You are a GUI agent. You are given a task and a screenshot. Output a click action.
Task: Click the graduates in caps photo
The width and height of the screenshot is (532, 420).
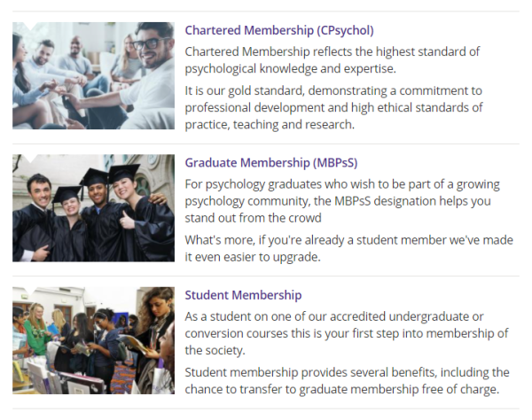click(x=94, y=208)
